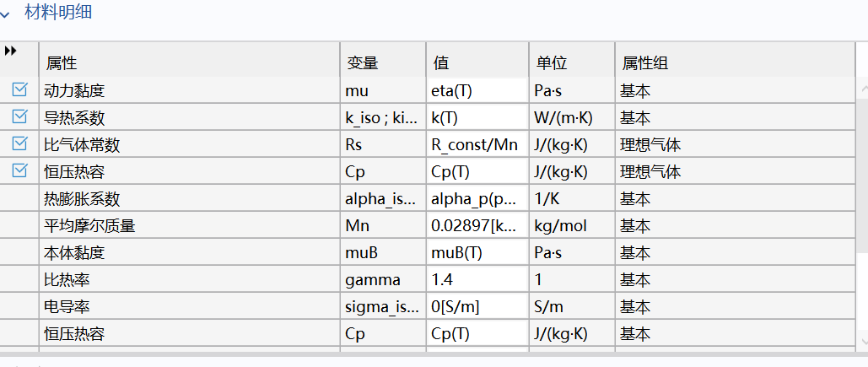Click the double-arrow icon in table header
The image size is (868, 367).
pyautogui.click(x=10, y=51)
